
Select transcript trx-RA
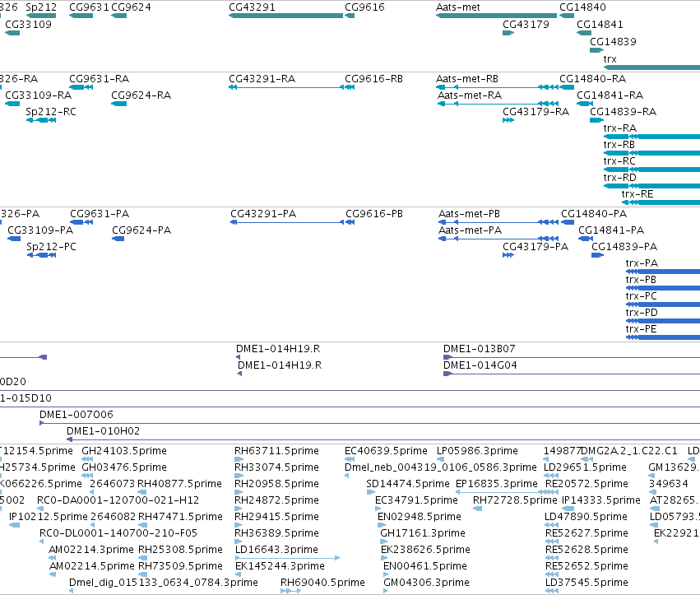(x=619, y=128)
